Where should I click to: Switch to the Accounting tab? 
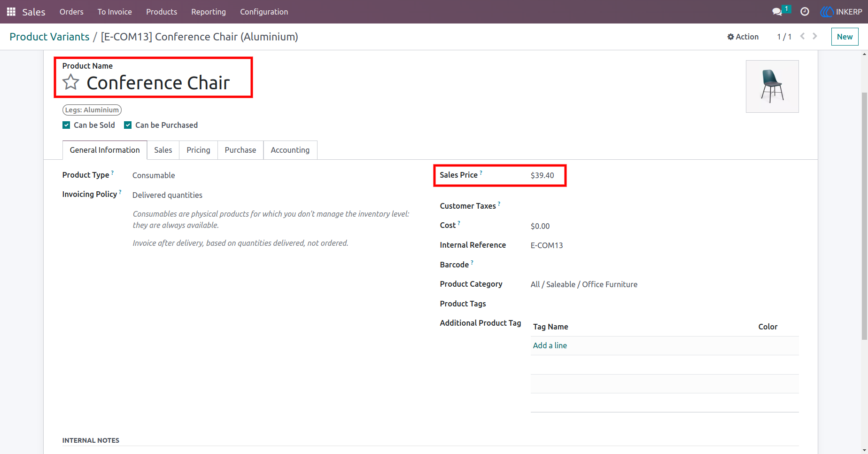point(290,150)
